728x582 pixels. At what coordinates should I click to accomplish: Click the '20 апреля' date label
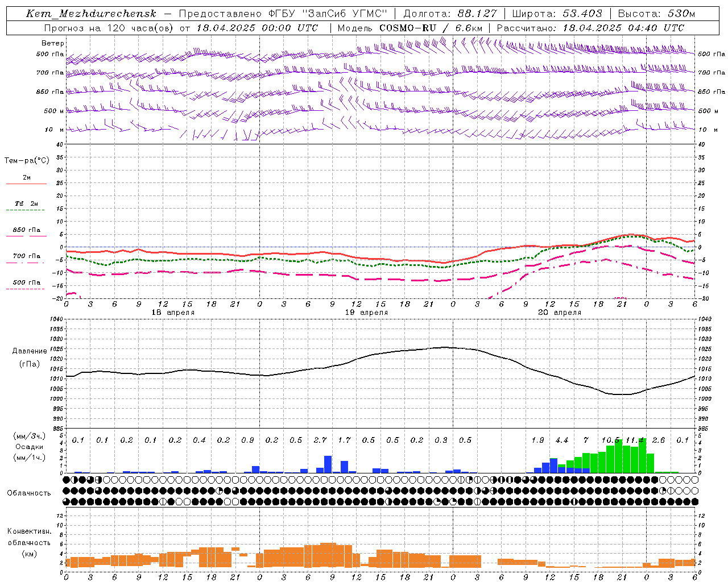pos(560,313)
